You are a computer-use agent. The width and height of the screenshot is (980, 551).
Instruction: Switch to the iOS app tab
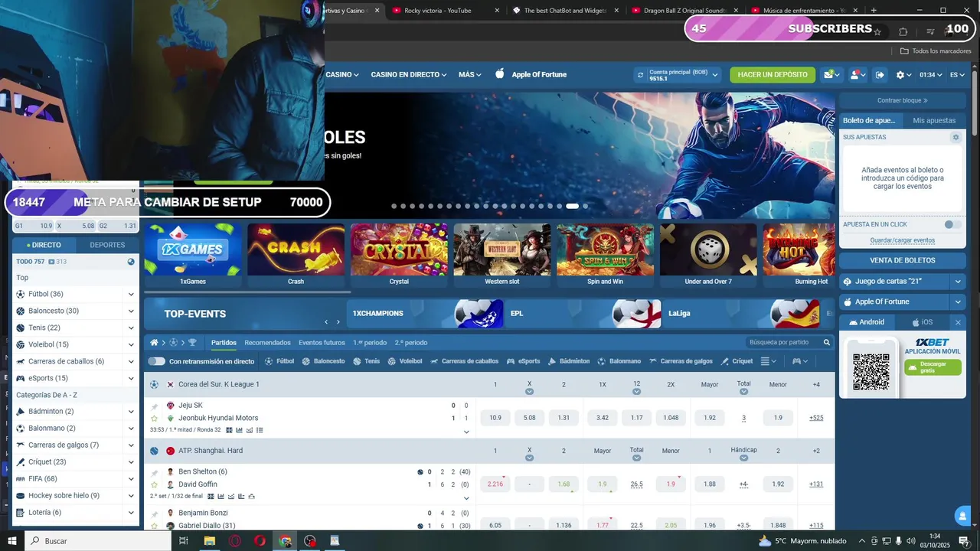coord(922,322)
